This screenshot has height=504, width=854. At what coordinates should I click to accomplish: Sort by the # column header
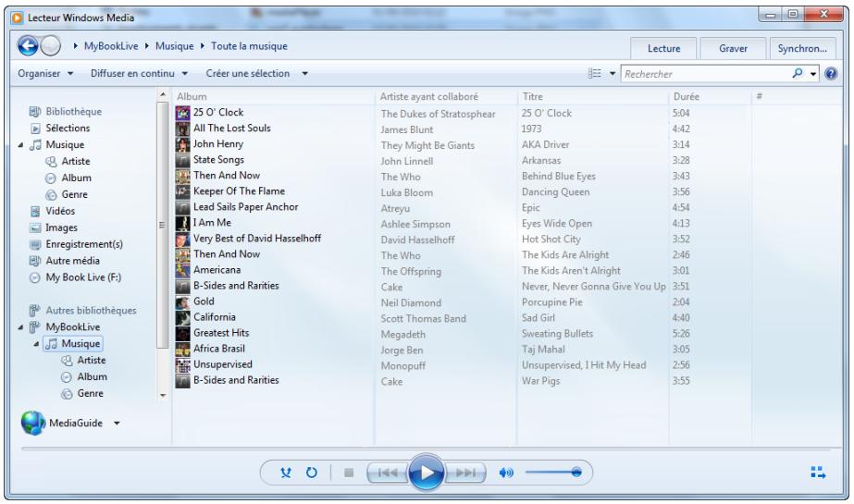point(760,96)
